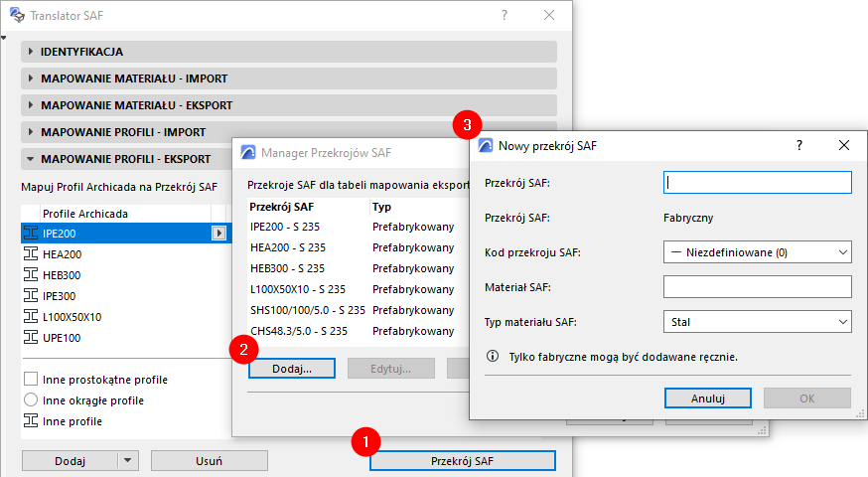Click the arrow icon on the IPE200 row
Image resolution: width=868 pixels, height=477 pixels.
click(x=218, y=234)
